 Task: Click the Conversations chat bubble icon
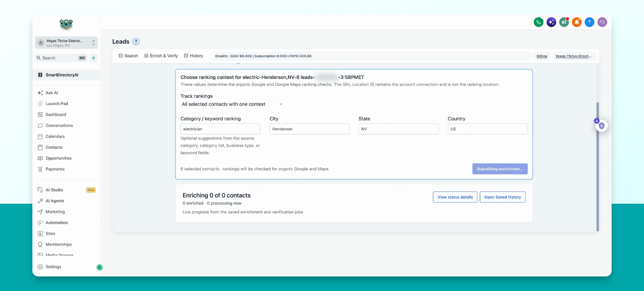(40, 126)
